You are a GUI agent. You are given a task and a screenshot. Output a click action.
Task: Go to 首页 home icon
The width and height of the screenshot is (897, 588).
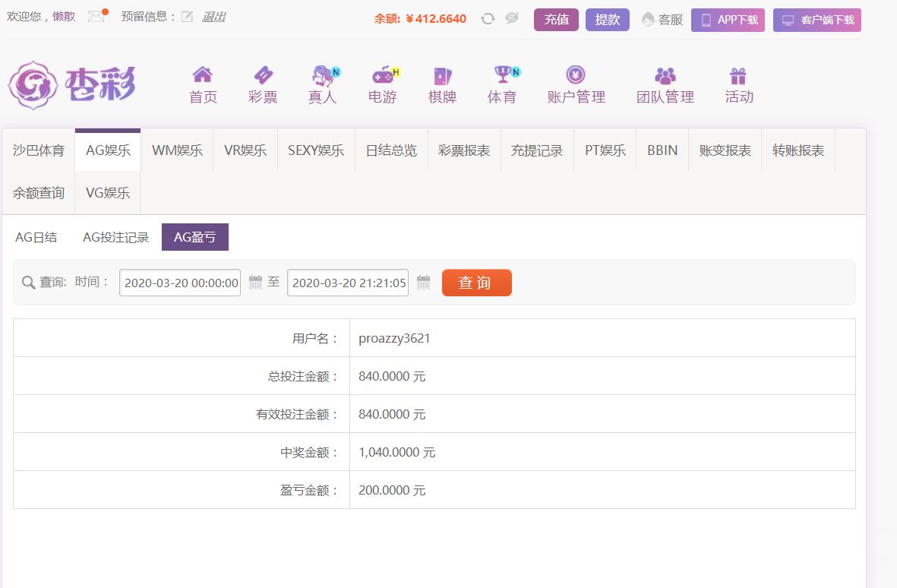click(203, 74)
